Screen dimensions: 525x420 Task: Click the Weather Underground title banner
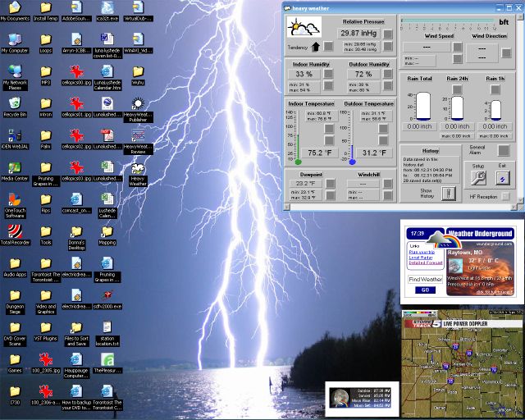481,234
